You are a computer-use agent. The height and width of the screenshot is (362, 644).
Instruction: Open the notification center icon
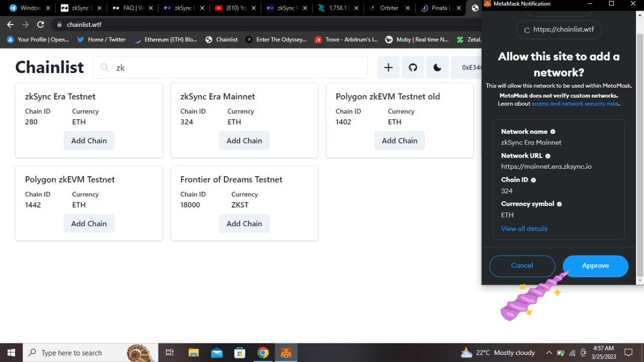(x=627, y=352)
